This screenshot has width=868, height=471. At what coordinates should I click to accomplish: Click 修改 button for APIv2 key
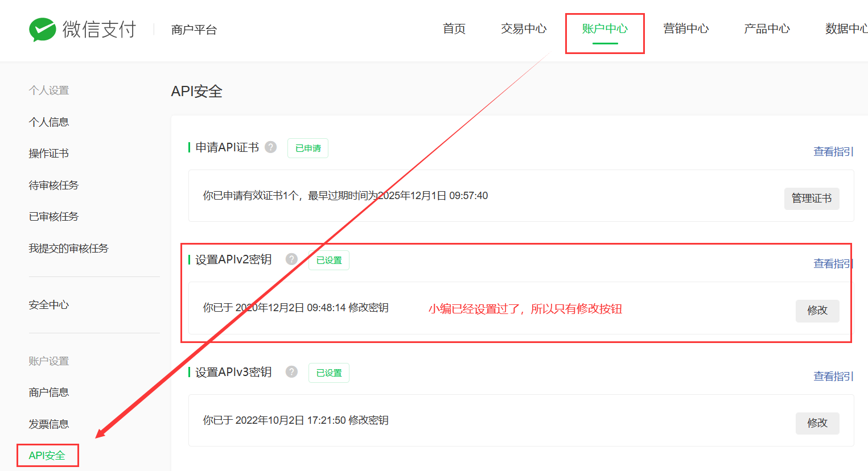click(x=817, y=311)
